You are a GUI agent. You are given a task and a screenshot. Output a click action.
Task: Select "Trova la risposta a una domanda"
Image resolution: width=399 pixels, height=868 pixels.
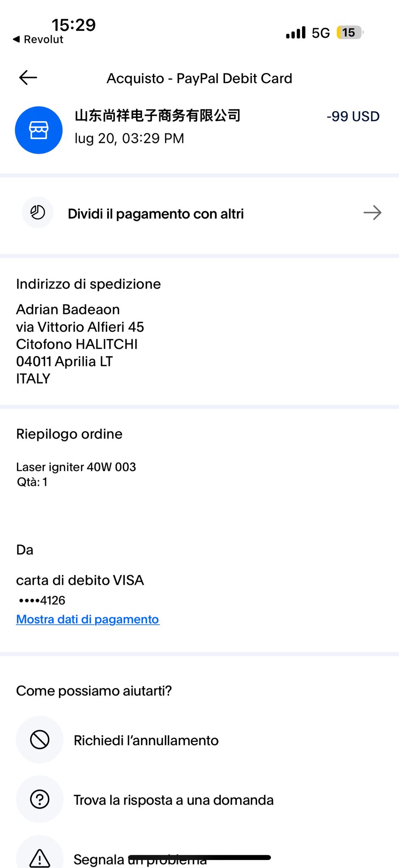click(x=173, y=800)
